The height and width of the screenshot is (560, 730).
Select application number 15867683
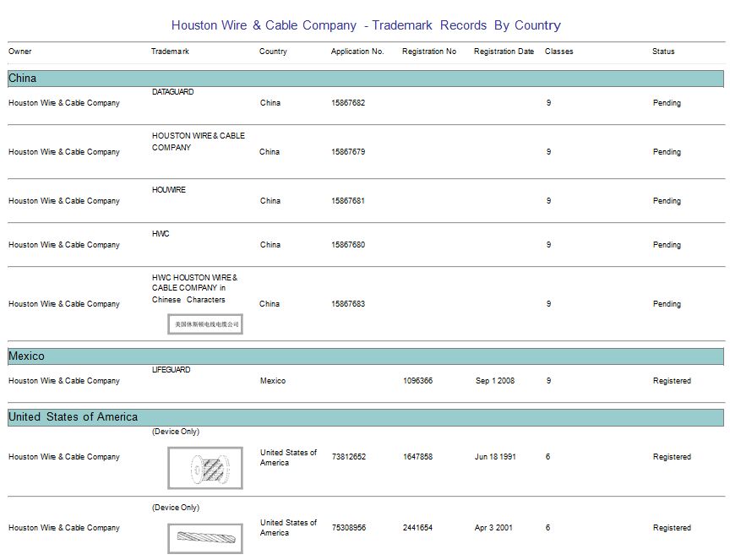(348, 304)
